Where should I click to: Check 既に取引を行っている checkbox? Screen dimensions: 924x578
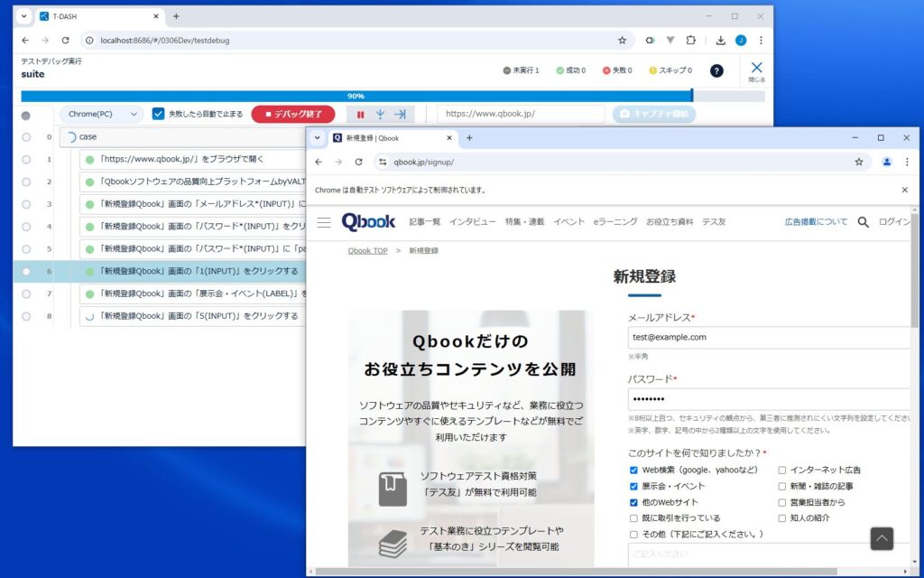pos(633,518)
